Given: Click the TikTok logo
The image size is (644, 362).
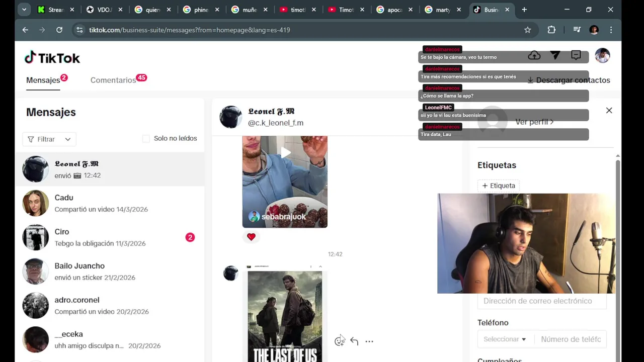Looking at the screenshot, I should coord(52,58).
